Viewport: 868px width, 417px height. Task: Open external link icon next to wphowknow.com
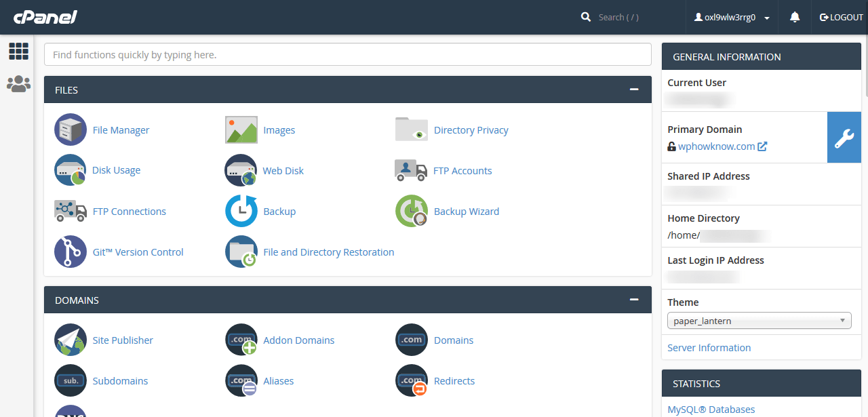coord(762,146)
